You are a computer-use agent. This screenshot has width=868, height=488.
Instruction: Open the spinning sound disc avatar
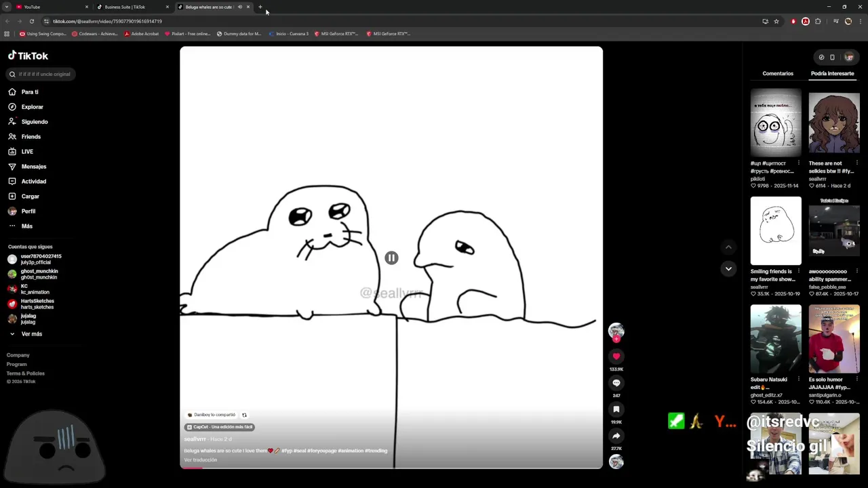point(616,462)
